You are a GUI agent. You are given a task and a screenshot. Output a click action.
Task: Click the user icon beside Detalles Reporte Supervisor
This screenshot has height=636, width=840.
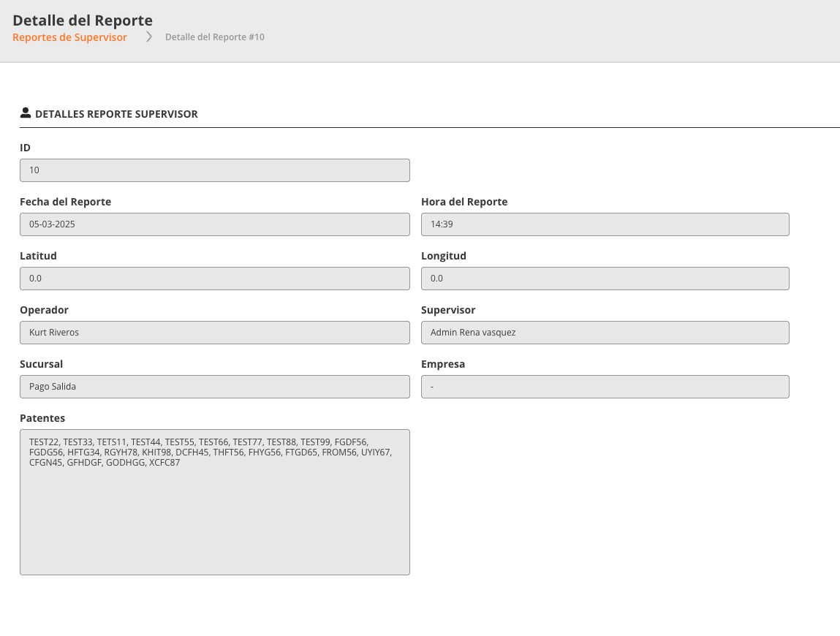[x=26, y=113]
